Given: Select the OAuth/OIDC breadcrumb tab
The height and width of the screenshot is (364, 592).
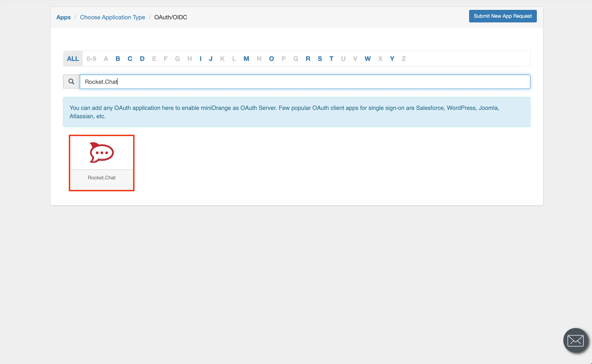Looking at the screenshot, I should pyautogui.click(x=171, y=17).
